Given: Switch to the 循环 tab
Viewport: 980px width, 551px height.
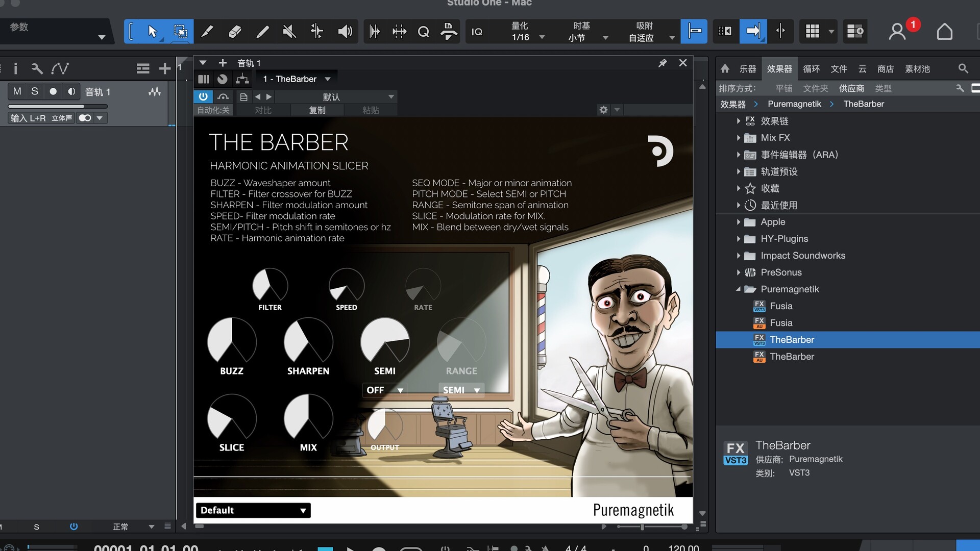Looking at the screenshot, I should pos(811,69).
